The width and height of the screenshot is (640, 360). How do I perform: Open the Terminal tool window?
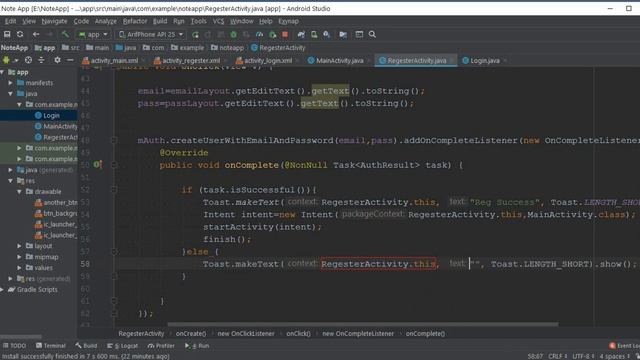tap(51, 346)
